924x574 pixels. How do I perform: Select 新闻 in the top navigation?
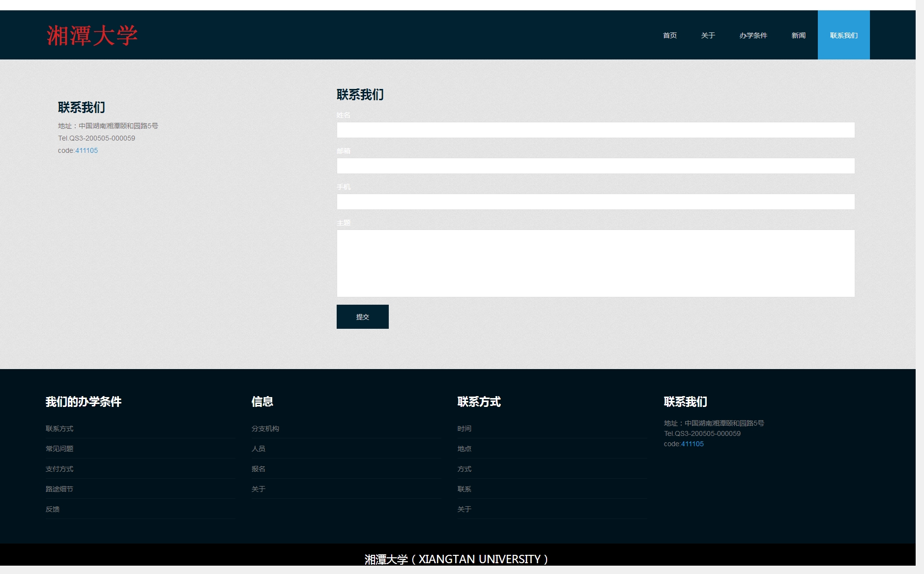(x=798, y=35)
